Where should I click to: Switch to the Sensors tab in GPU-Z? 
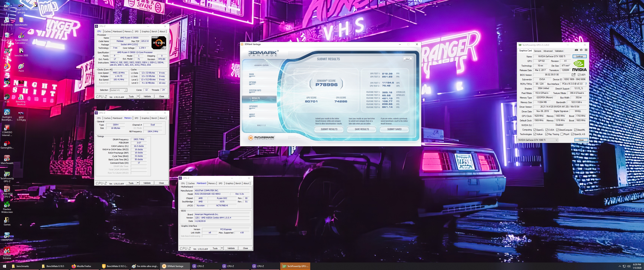(537, 51)
